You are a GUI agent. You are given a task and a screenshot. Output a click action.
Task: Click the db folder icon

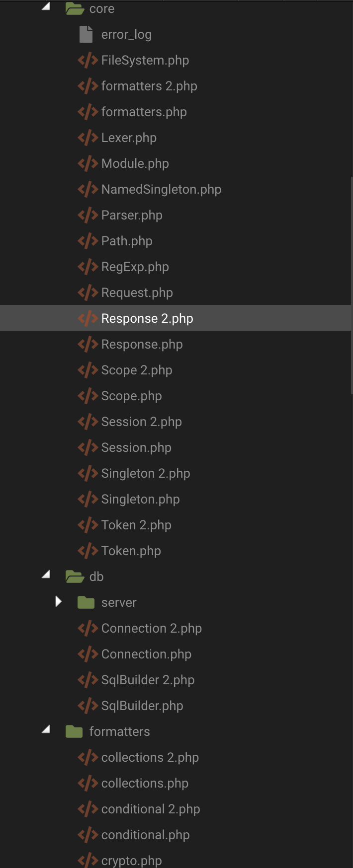point(75,577)
